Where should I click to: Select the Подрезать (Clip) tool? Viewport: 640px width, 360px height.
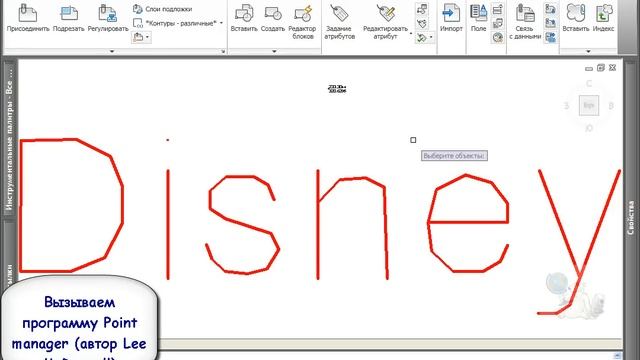[69, 18]
